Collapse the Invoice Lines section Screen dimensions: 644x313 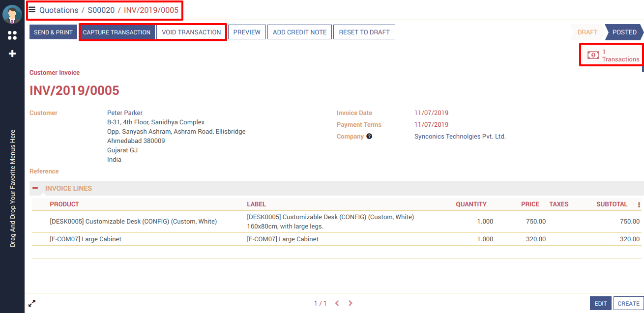click(x=35, y=188)
